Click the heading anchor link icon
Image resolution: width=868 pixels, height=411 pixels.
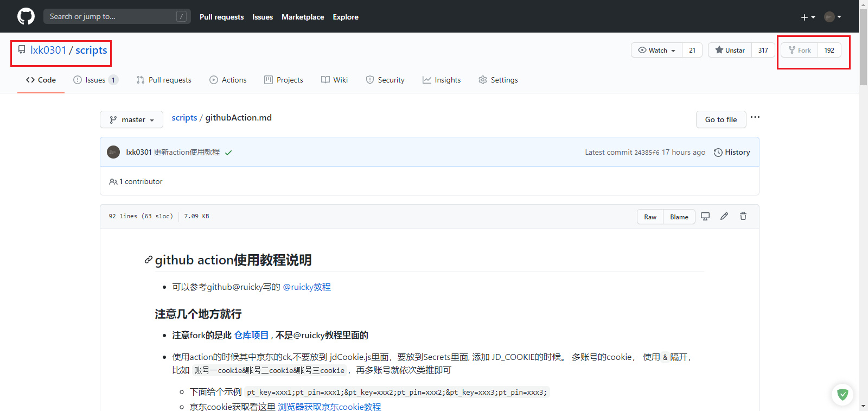point(148,260)
